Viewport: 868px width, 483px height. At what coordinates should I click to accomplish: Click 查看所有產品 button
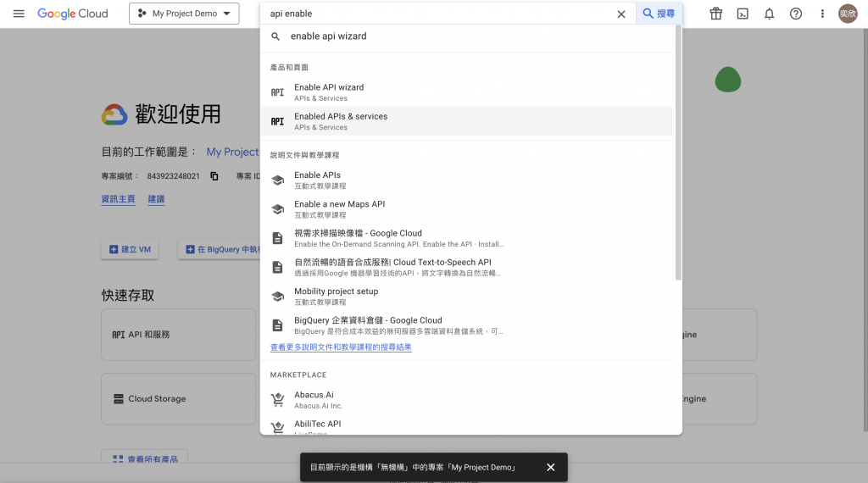coord(145,457)
